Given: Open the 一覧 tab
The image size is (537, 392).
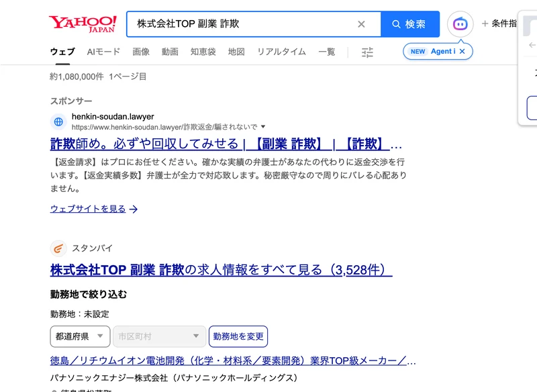Looking at the screenshot, I should tap(327, 52).
